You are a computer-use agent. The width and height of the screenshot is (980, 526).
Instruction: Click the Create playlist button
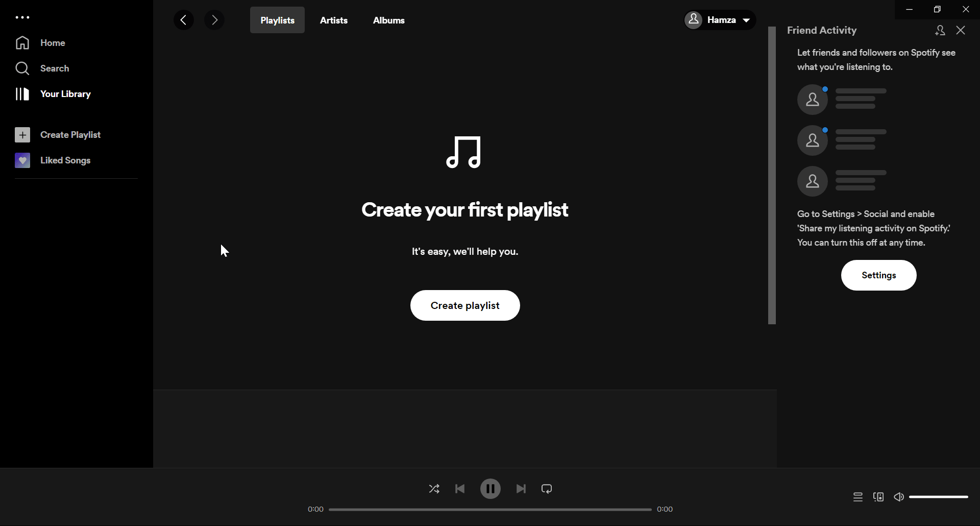[465, 305]
